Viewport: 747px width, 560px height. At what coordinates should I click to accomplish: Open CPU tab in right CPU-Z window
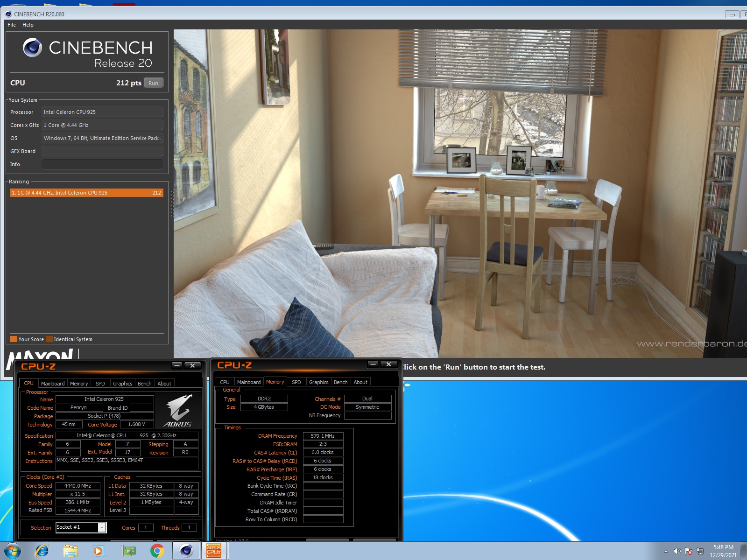point(225,382)
